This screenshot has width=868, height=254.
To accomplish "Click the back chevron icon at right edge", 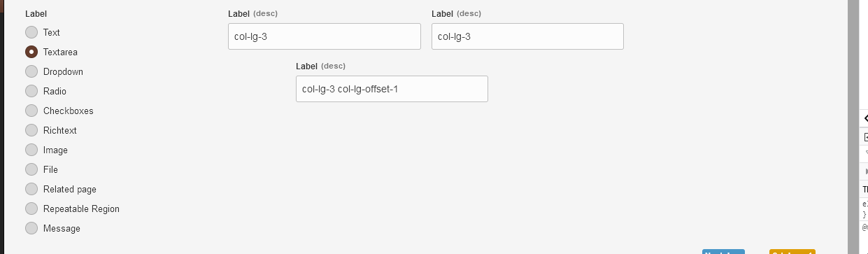I will coord(865,118).
